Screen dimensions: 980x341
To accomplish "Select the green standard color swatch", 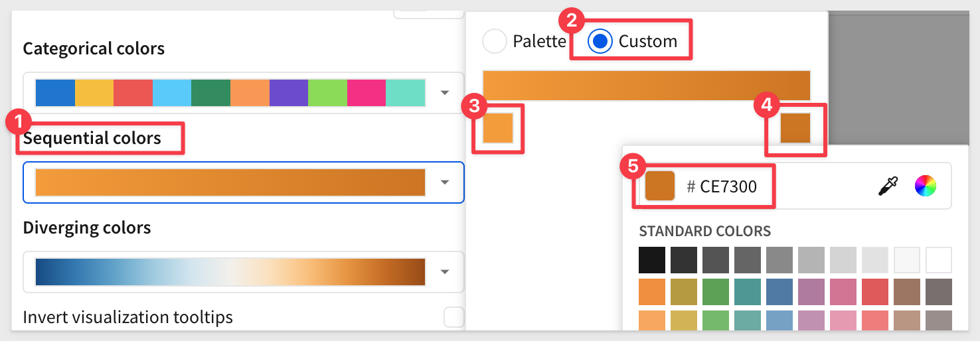I will [716, 292].
